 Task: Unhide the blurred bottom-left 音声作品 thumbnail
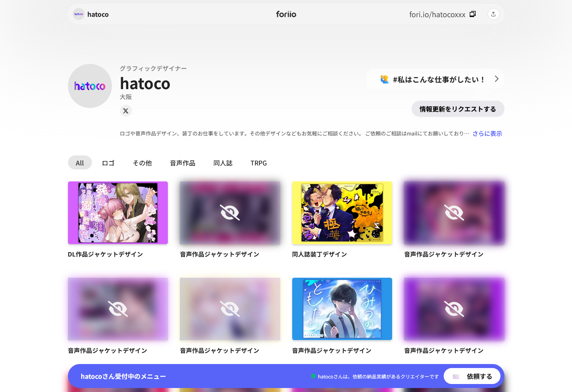(x=118, y=308)
